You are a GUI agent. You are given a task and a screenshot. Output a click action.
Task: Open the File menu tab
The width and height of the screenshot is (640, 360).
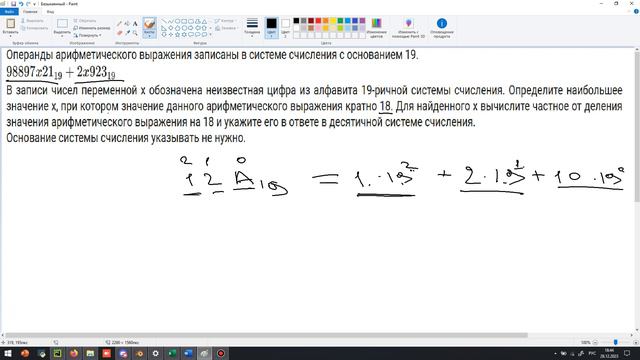click(9, 12)
